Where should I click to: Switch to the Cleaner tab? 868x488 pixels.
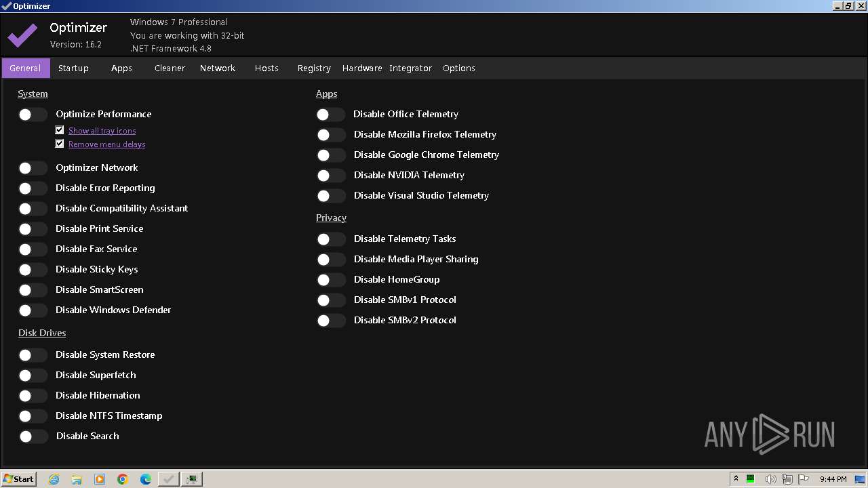pos(170,68)
